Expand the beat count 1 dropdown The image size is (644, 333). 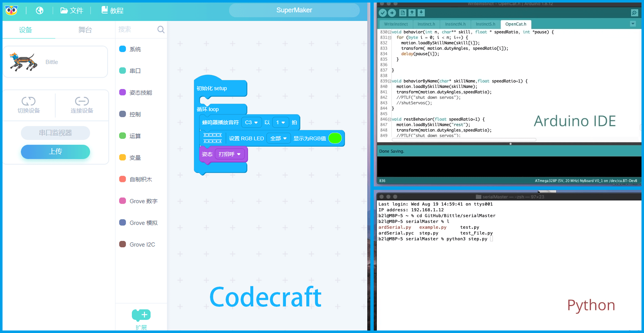[x=280, y=122]
